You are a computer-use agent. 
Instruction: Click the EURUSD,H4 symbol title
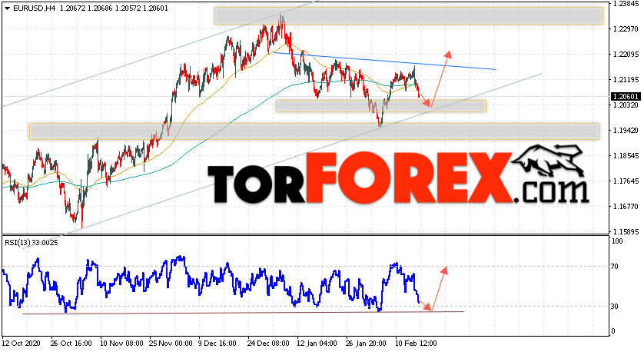tap(34, 8)
